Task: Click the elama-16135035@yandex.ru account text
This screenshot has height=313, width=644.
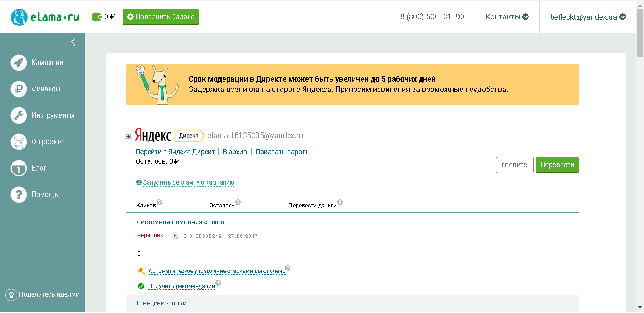Action: click(x=255, y=136)
